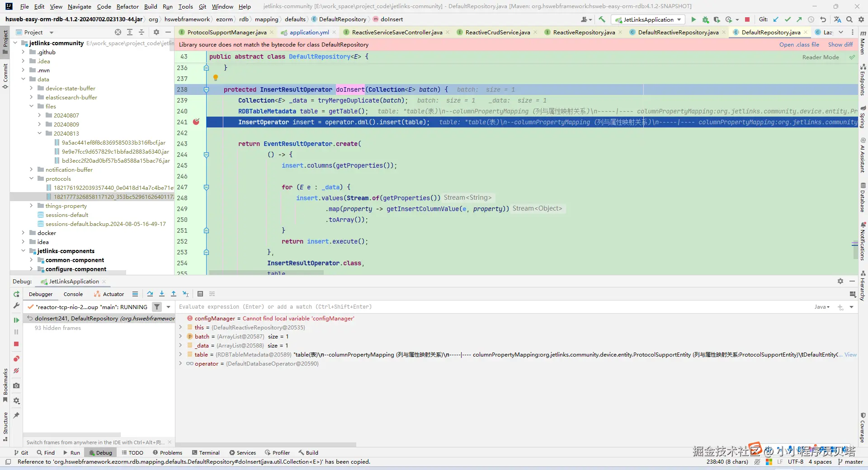Pin the debug tab with pin icon

click(16, 415)
